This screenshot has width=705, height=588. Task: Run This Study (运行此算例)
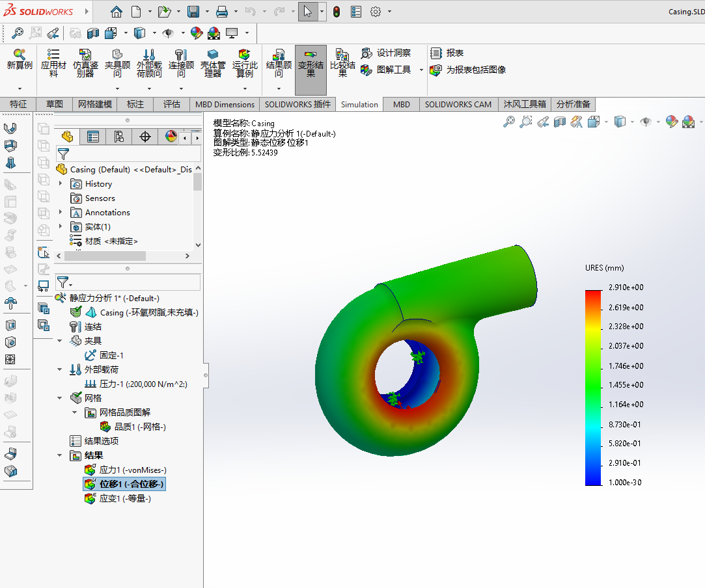[245, 63]
